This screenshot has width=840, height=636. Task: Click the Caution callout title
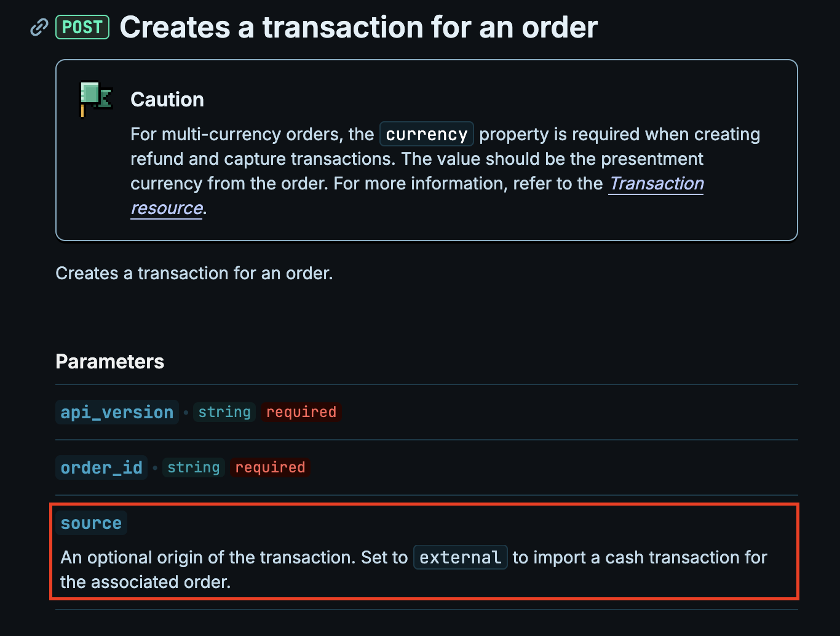point(167,100)
